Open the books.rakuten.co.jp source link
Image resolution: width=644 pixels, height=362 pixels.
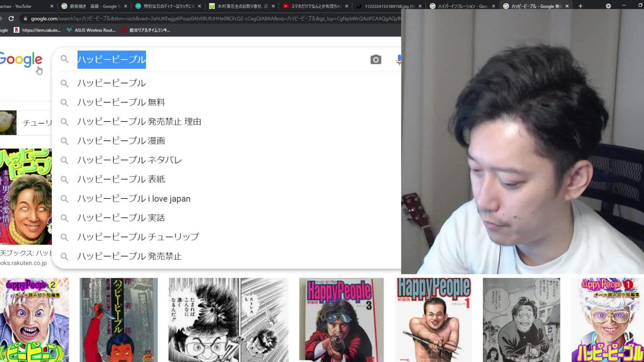click(23, 263)
